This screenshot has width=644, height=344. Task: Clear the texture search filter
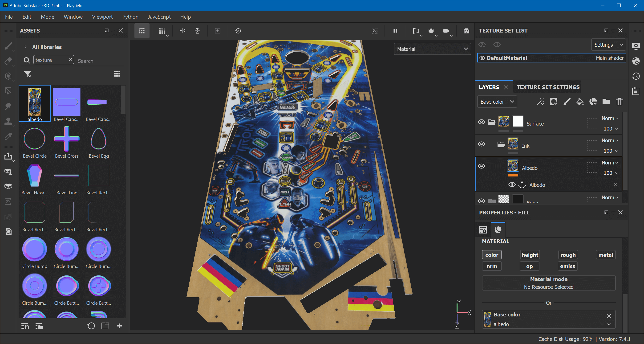coord(70,60)
